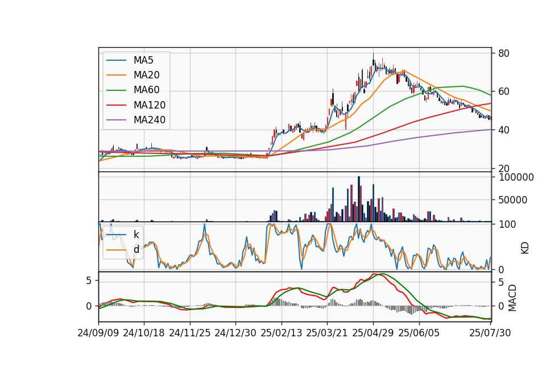Image resolution: width=546 pixels, height=392 pixels.
Task: Click the price axis value 40
Action: [x=504, y=131]
